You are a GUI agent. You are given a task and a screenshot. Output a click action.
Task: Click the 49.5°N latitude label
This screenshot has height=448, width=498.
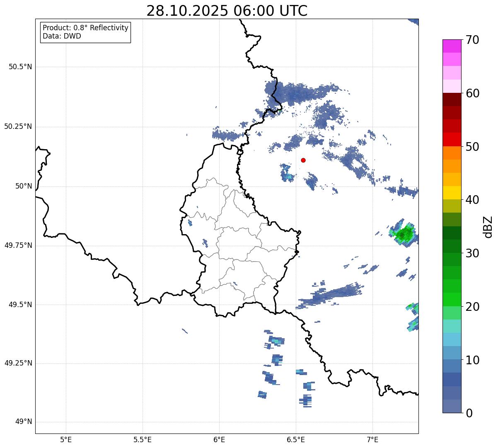20,305
